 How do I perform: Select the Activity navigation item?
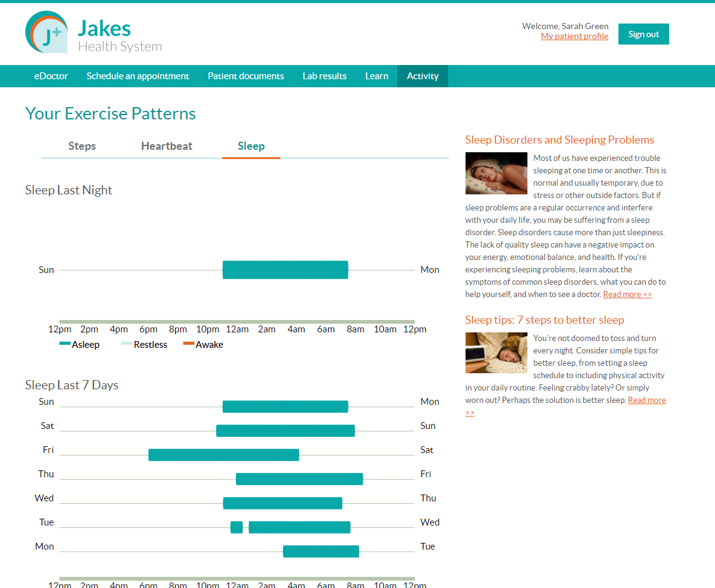[x=423, y=76]
